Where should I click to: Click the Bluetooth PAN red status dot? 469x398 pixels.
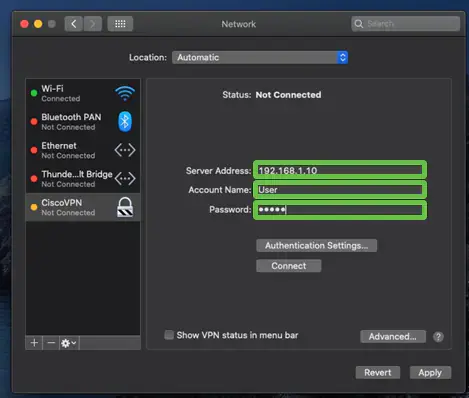[x=34, y=122]
